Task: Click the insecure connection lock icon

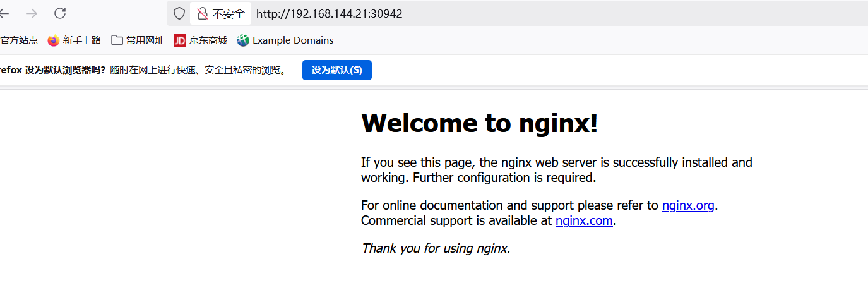Action: click(202, 13)
